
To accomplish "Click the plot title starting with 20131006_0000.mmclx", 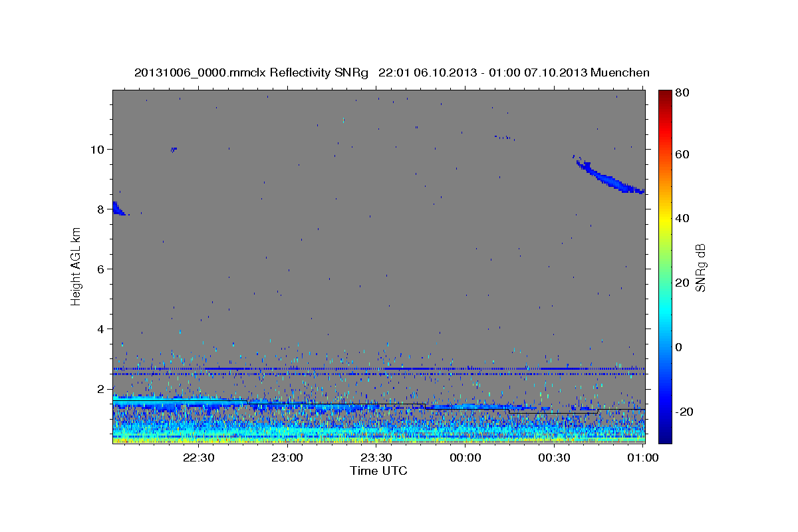I will 392,72.
